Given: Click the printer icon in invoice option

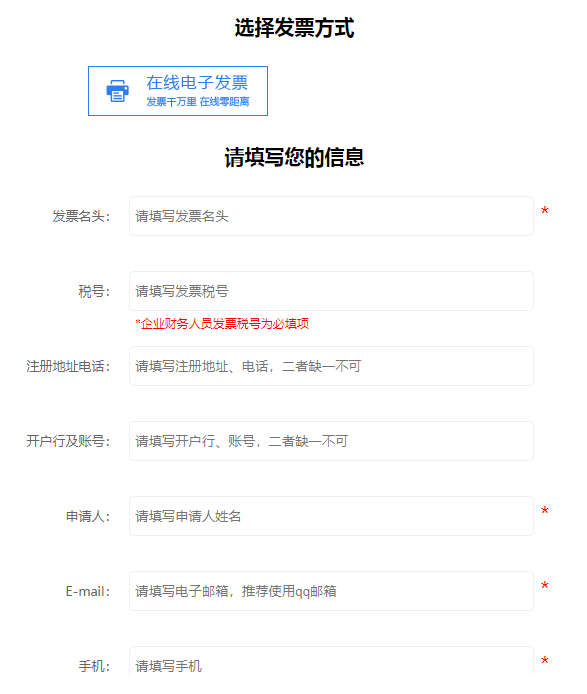Looking at the screenshot, I should (x=118, y=91).
